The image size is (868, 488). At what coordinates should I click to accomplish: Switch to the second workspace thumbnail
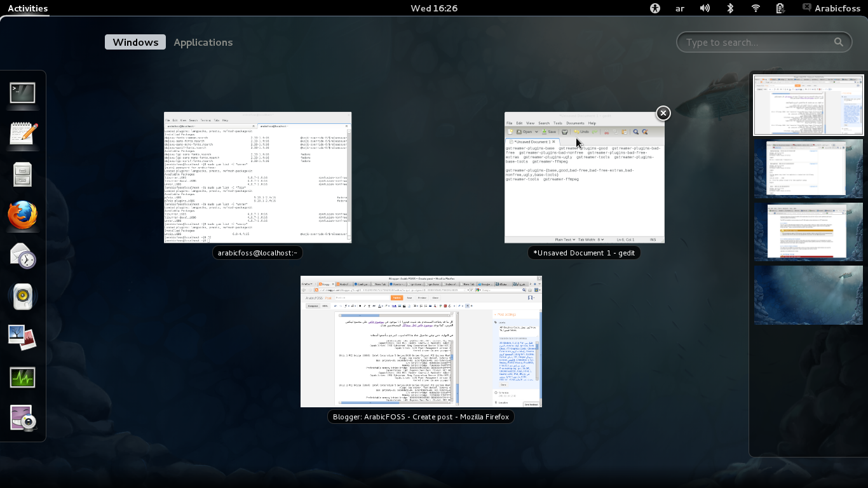[x=808, y=169]
